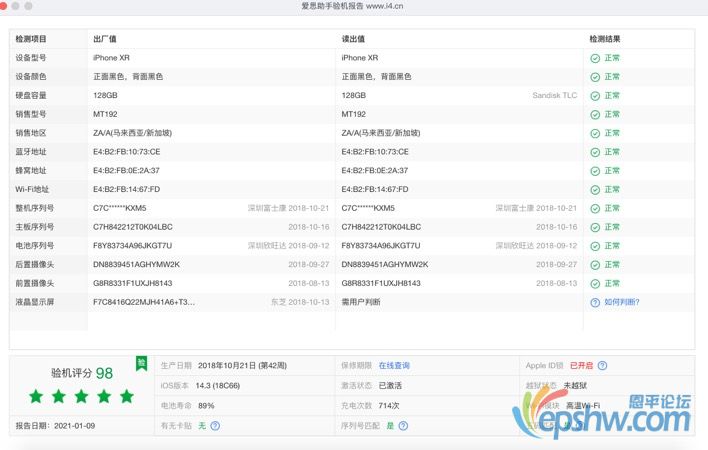This screenshot has width=708, height=450.
Task: Click the green check icon in 硬盘容量 row
Action: [595, 96]
